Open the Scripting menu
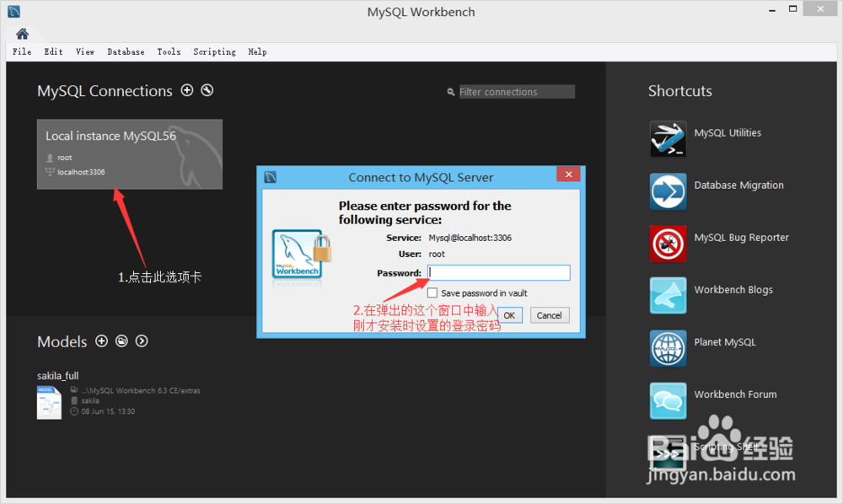The width and height of the screenshot is (843, 504). [x=214, y=51]
